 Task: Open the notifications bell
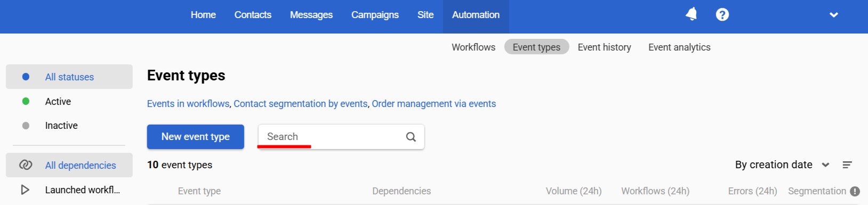[x=691, y=14]
